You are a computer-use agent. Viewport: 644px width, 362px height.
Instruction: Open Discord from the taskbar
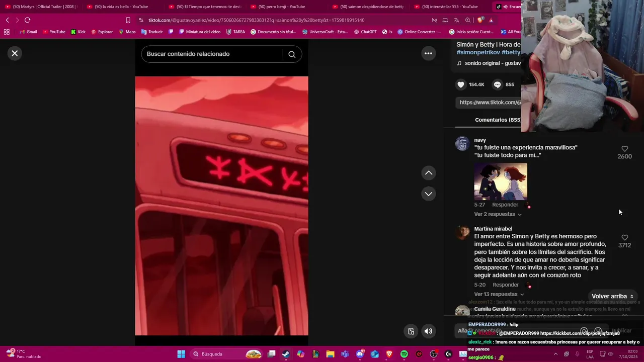click(360, 354)
